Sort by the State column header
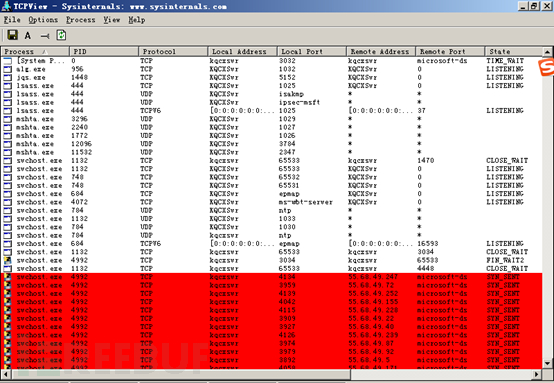This screenshot has height=383, width=554. tap(513, 52)
